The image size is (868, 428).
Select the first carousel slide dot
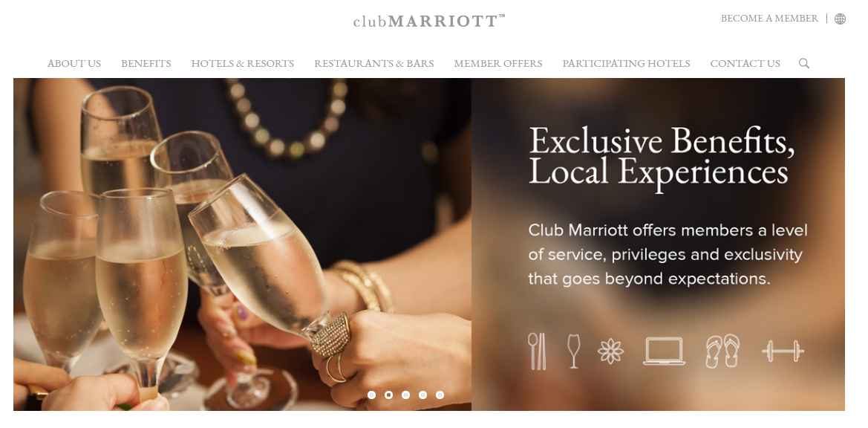(371, 395)
